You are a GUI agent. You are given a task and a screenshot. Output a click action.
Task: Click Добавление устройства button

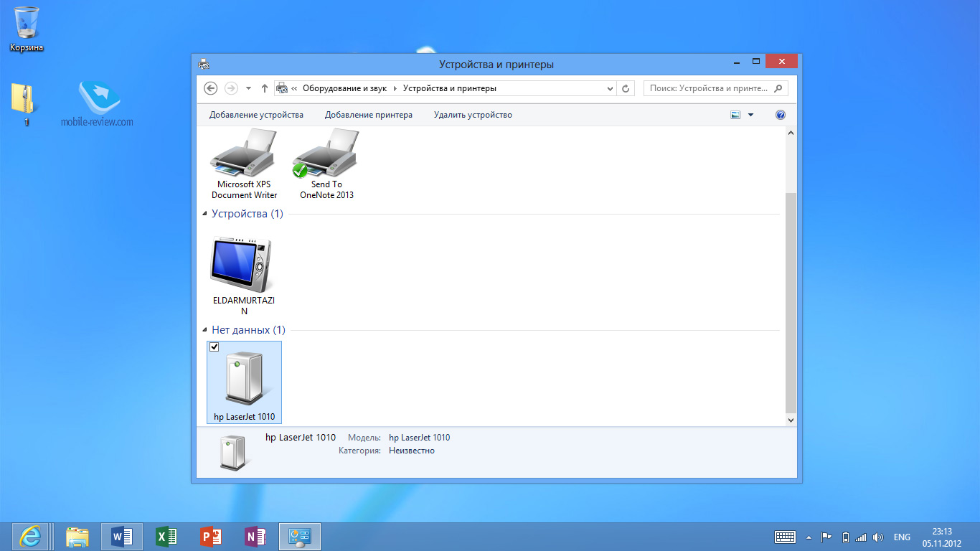(x=256, y=115)
